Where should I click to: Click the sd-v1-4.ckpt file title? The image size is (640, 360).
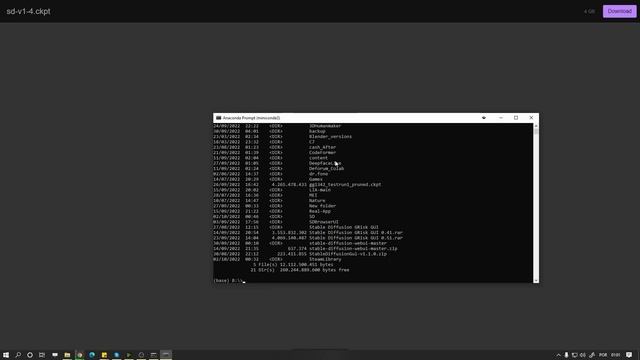tap(28, 11)
